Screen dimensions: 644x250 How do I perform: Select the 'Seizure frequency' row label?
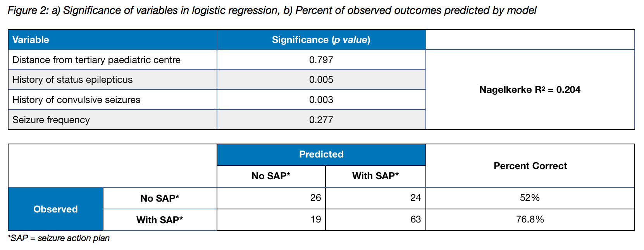51,120
